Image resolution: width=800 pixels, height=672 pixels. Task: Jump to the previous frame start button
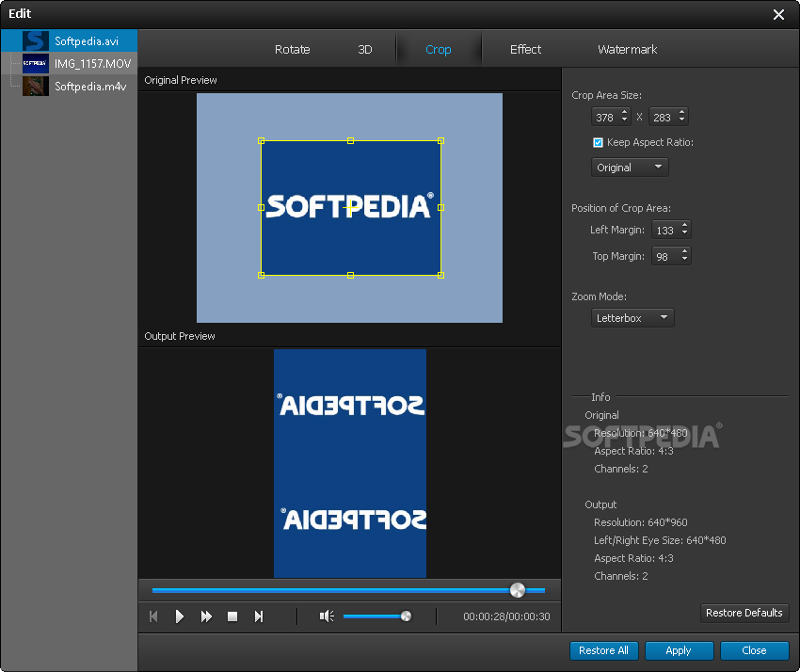tap(153, 616)
